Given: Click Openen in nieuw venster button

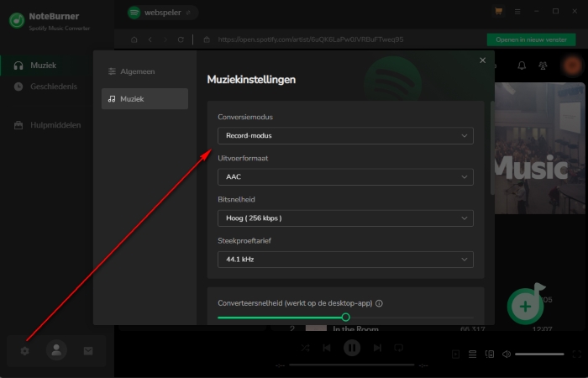Looking at the screenshot, I should tap(531, 39).
